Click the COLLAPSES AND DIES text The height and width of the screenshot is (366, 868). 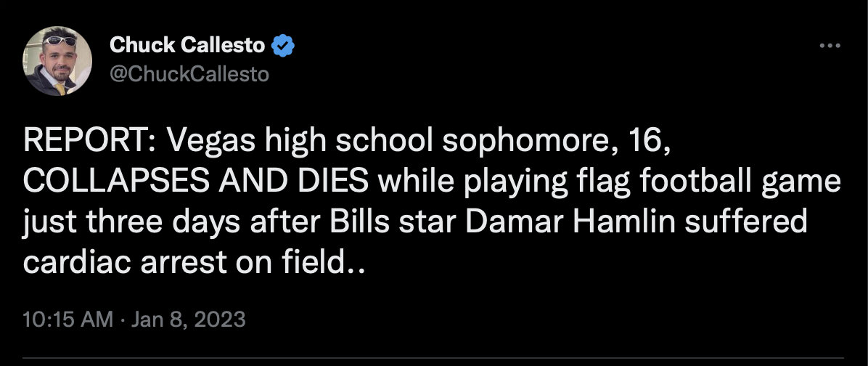pyautogui.click(x=196, y=182)
